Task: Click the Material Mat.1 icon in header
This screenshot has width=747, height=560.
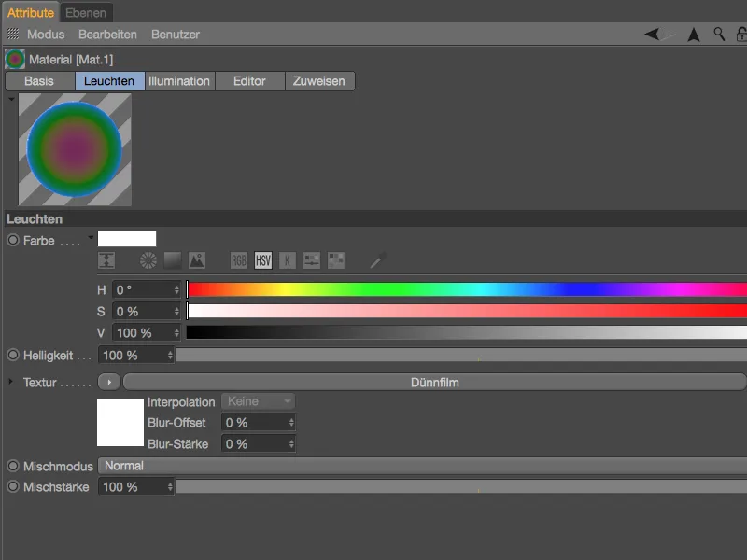Action: click(15, 59)
